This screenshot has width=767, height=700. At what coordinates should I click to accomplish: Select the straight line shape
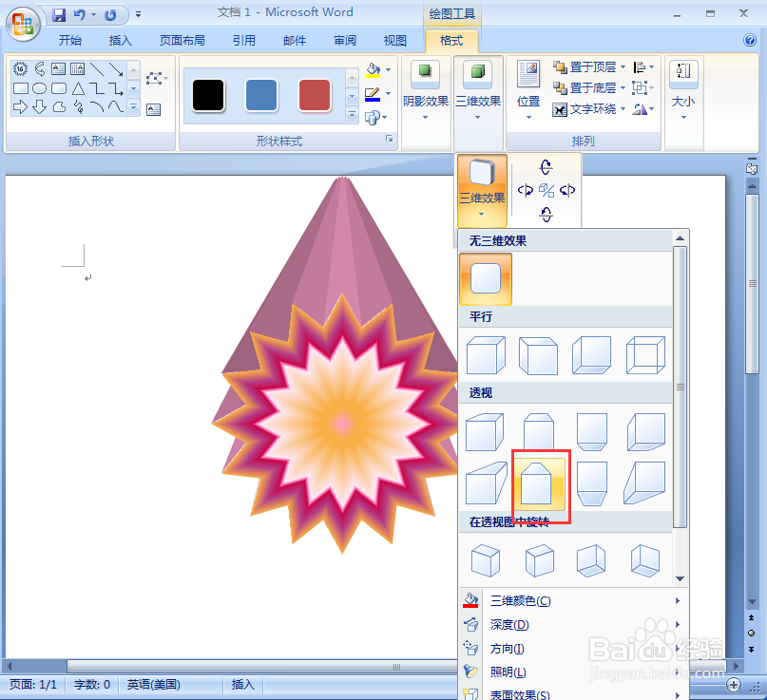click(x=97, y=69)
